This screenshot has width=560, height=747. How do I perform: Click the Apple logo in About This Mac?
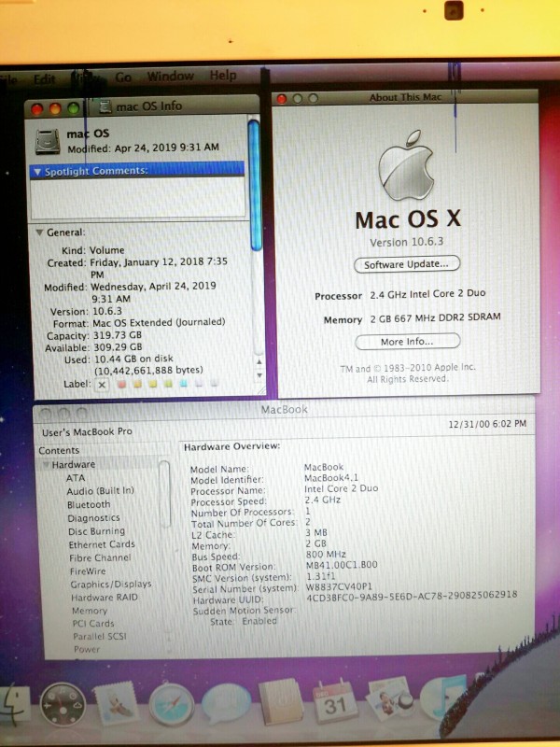pos(406,166)
